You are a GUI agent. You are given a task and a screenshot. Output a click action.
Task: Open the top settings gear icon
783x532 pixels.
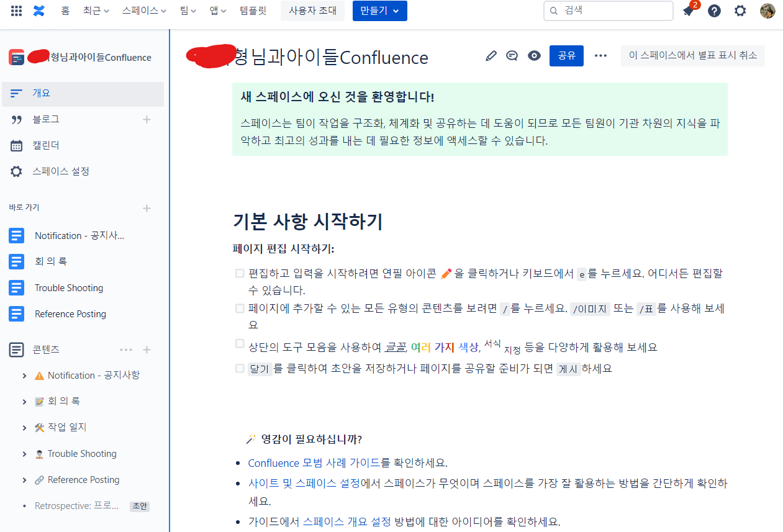coord(740,11)
